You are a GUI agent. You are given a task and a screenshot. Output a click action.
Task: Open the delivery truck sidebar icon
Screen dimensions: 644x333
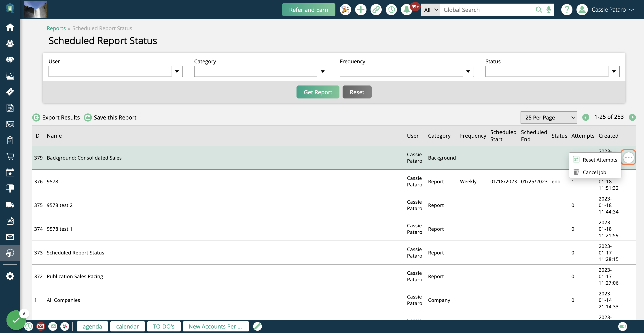pyautogui.click(x=10, y=205)
